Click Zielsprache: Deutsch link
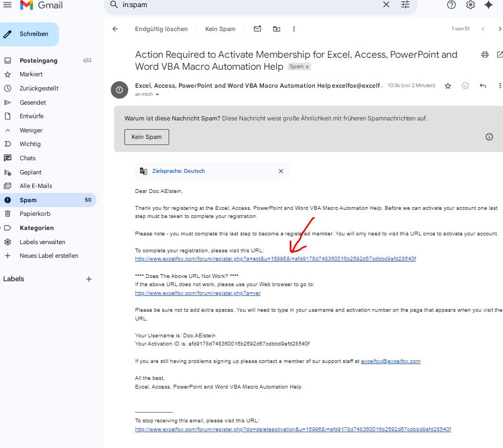 (x=178, y=171)
